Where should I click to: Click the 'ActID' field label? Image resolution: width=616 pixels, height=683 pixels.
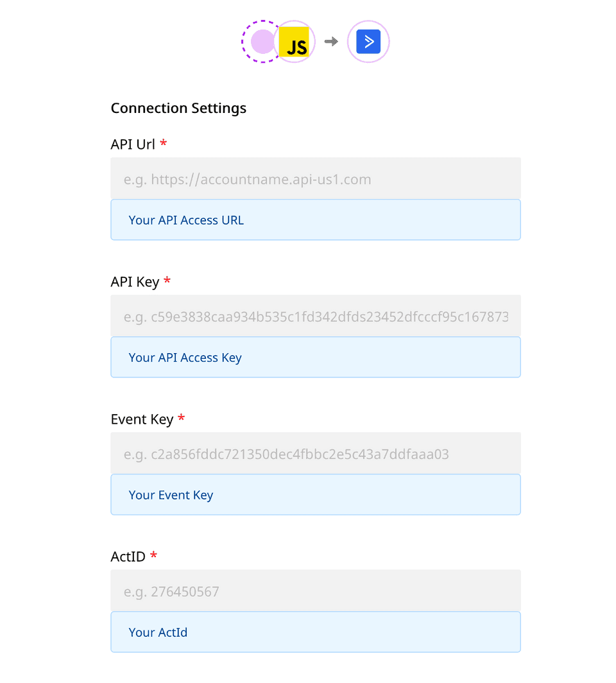point(128,557)
